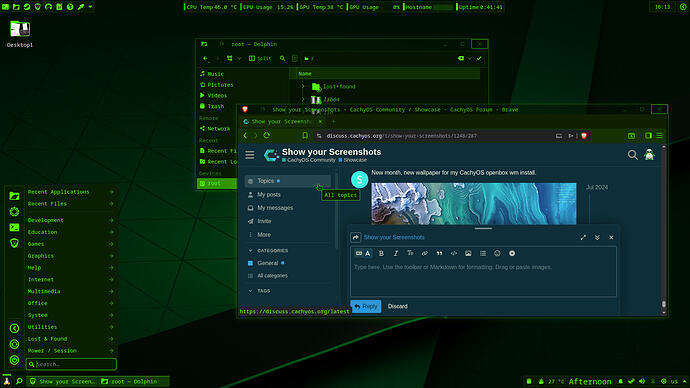Screen dimensions: 690x388
Task: Toggle rich text / markdown editor mode
Action: pyautogui.click(x=363, y=253)
